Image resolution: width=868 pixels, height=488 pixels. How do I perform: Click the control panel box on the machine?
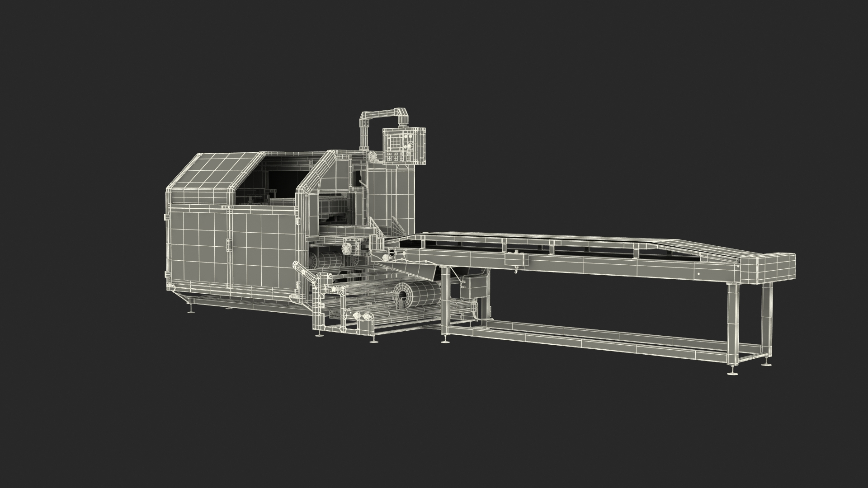(404, 145)
